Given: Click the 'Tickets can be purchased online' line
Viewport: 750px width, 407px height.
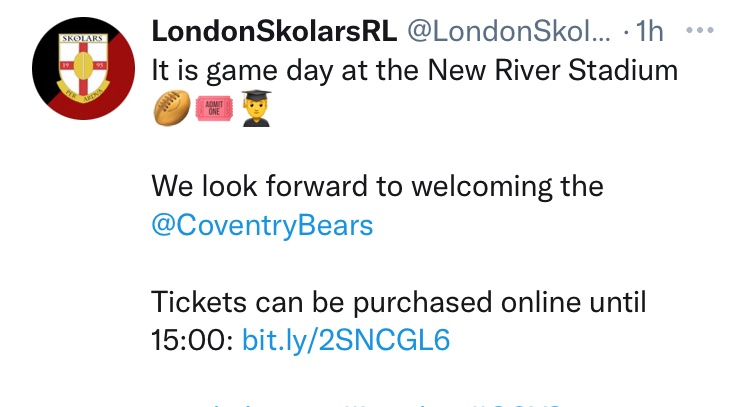Looking at the screenshot, I should coord(398,302).
